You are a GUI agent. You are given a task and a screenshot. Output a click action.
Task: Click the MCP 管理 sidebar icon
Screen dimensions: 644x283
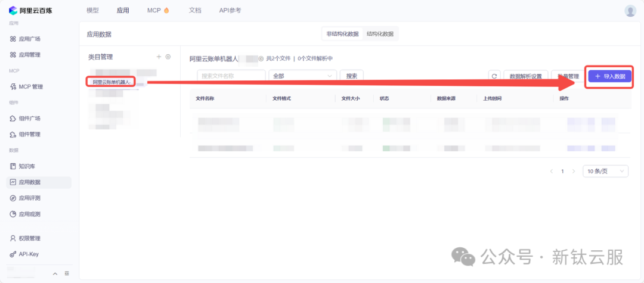pos(13,86)
